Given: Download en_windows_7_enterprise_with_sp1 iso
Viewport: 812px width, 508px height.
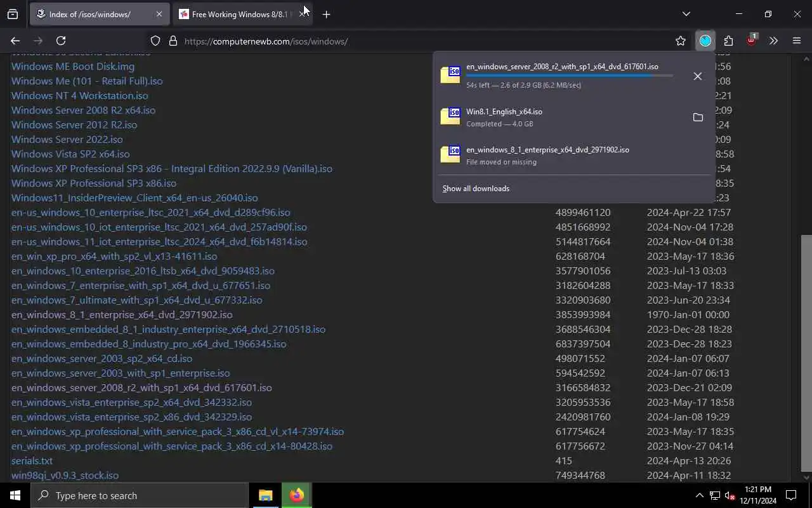Looking at the screenshot, I should (x=141, y=285).
